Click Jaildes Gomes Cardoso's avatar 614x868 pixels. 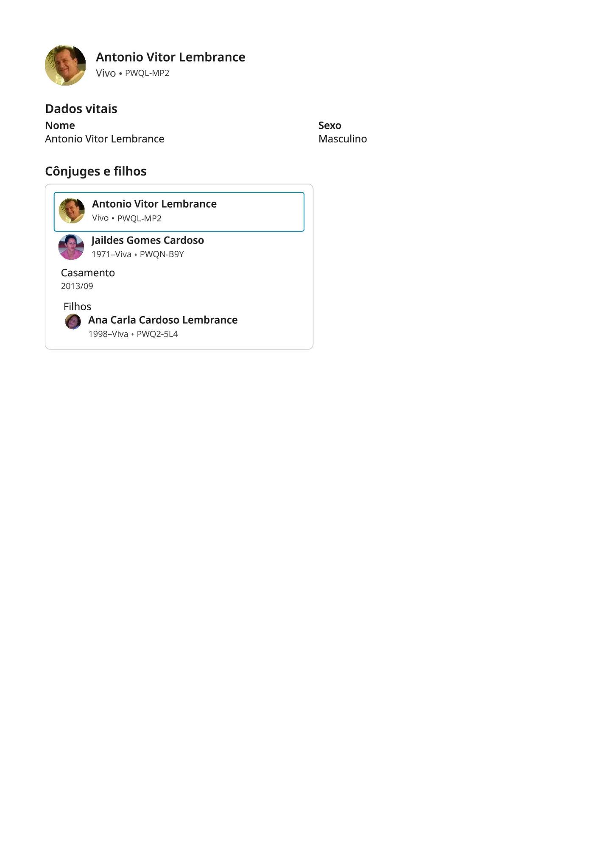(71, 247)
